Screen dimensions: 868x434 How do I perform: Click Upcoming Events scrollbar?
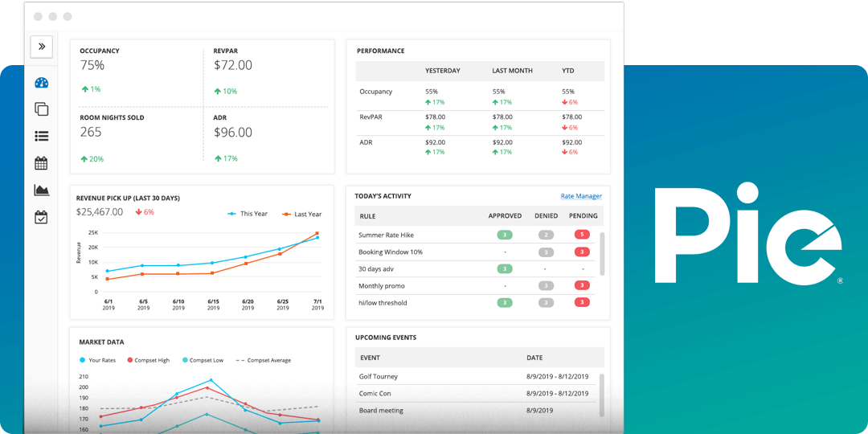pos(602,395)
